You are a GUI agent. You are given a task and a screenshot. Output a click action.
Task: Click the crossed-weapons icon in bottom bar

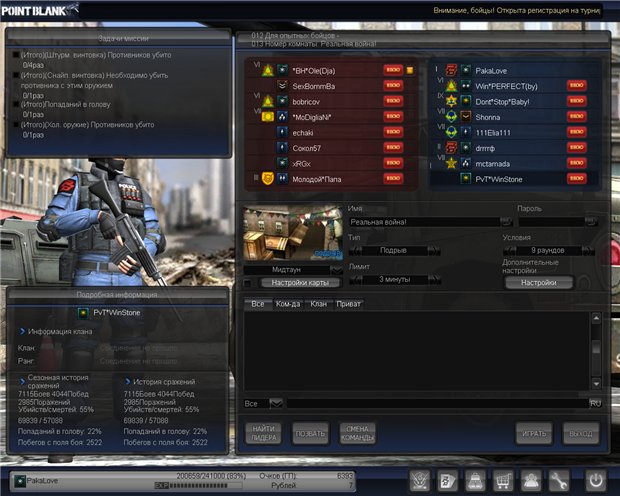click(x=421, y=480)
